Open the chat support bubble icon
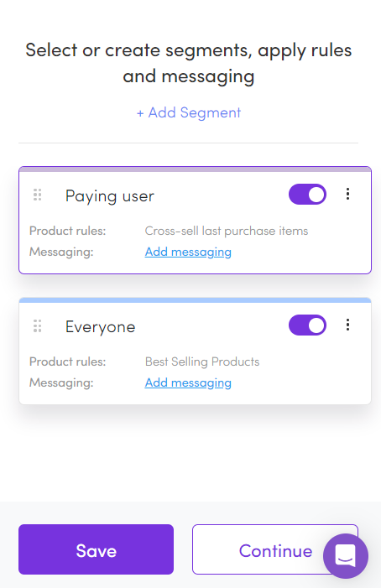This screenshot has height=588, width=381. (346, 556)
